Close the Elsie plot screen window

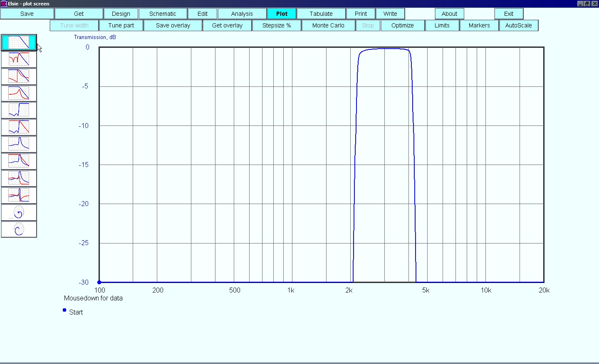click(594, 3)
